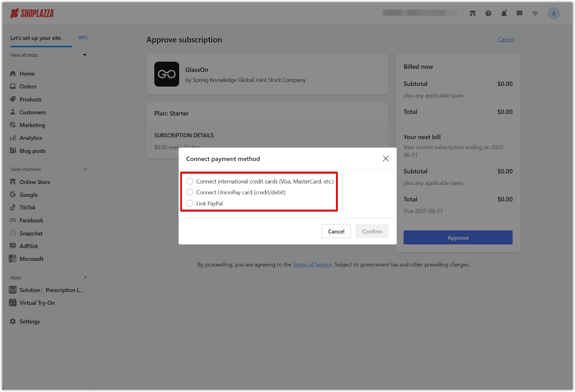The width and height of the screenshot is (575, 392).
Task: Click the Let's set up your site text
Action: [x=36, y=38]
